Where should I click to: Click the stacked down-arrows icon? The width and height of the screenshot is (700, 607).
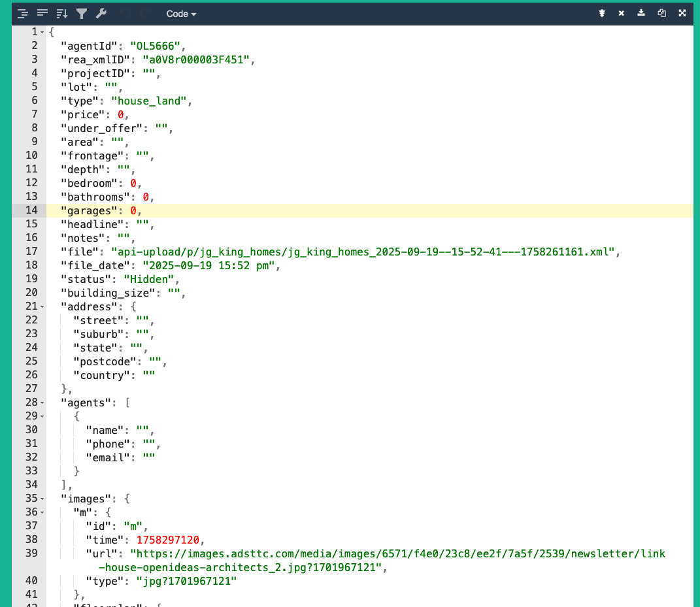click(x=602, y=13)
